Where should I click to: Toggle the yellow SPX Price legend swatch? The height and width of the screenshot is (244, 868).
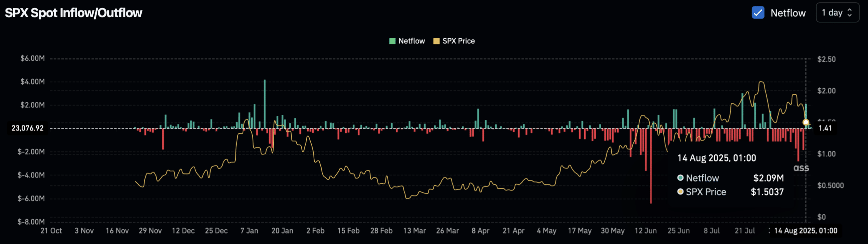436,41
